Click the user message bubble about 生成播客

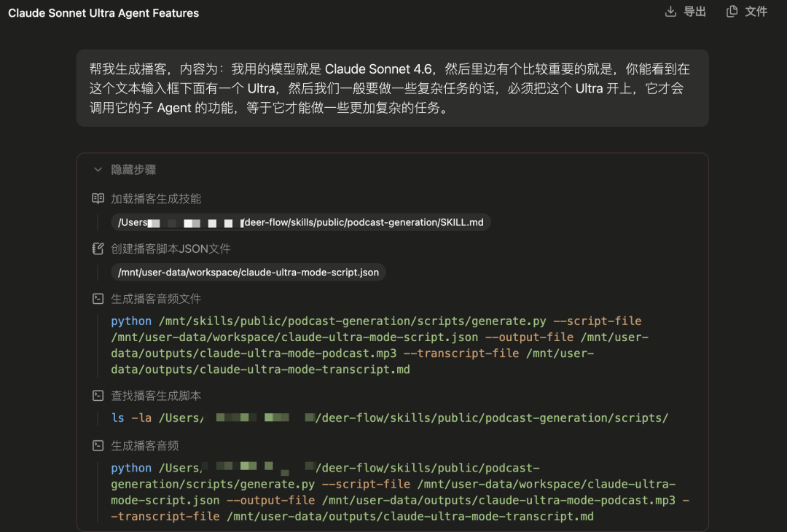pos(392,88)
